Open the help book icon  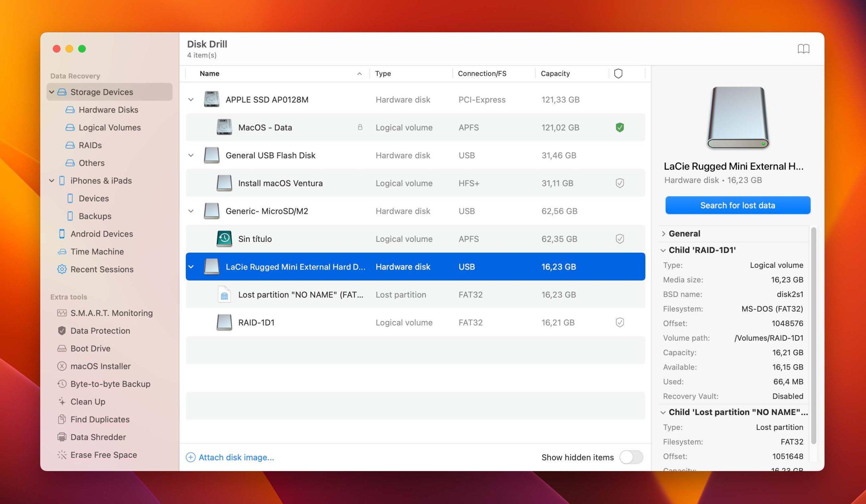(803, 49)
